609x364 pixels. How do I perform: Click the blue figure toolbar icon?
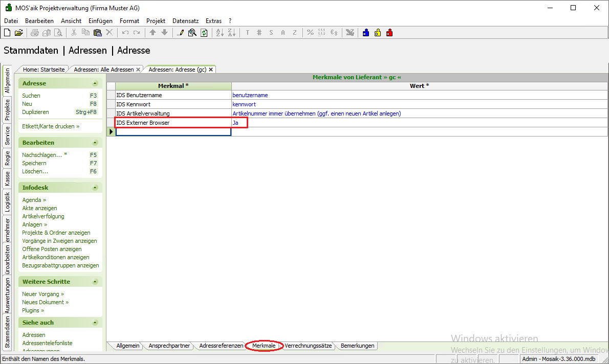click(366, 33)
